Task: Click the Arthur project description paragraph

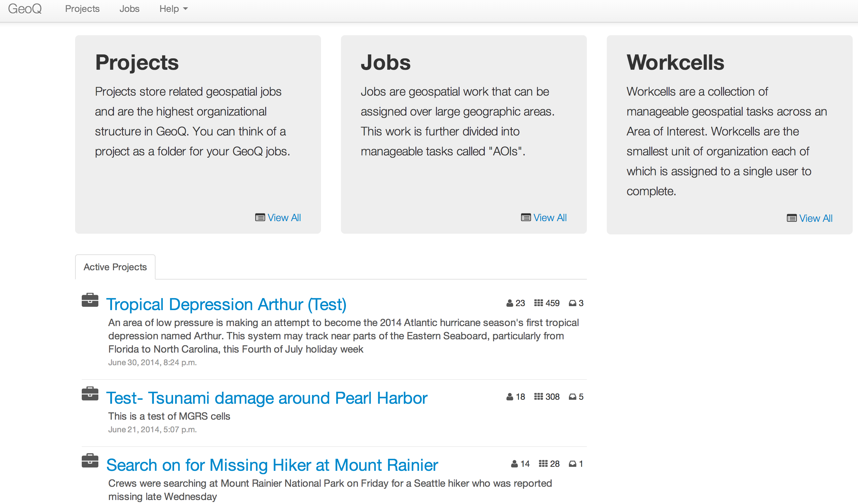Action: pos(344,336)
